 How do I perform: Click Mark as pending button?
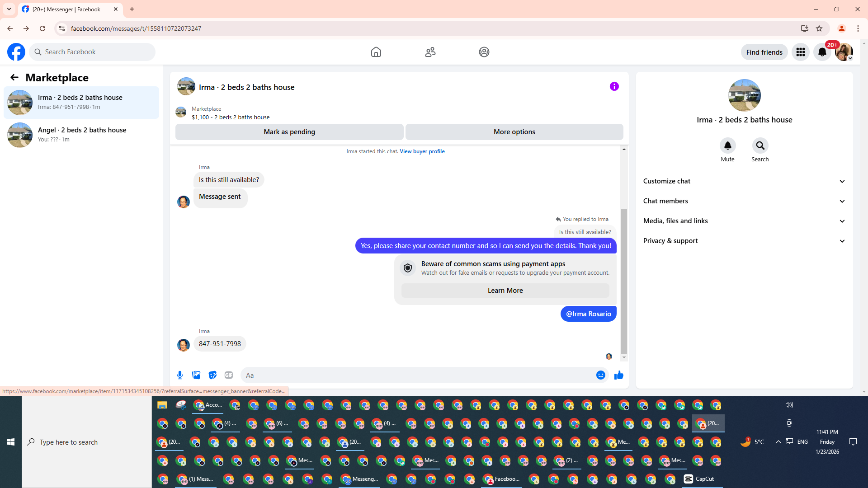[289, 132]
